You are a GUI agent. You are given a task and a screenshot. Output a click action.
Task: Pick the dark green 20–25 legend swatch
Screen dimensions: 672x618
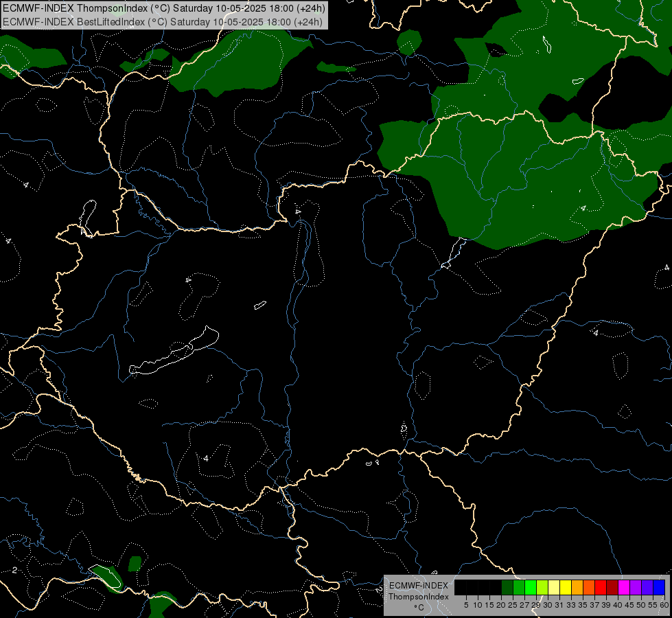pos(507,587)
